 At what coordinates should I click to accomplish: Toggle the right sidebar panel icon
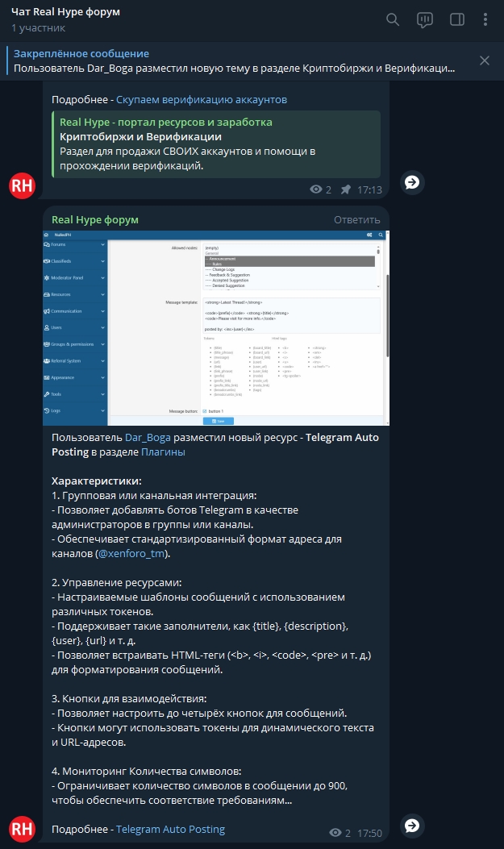(x=456, y=19)
